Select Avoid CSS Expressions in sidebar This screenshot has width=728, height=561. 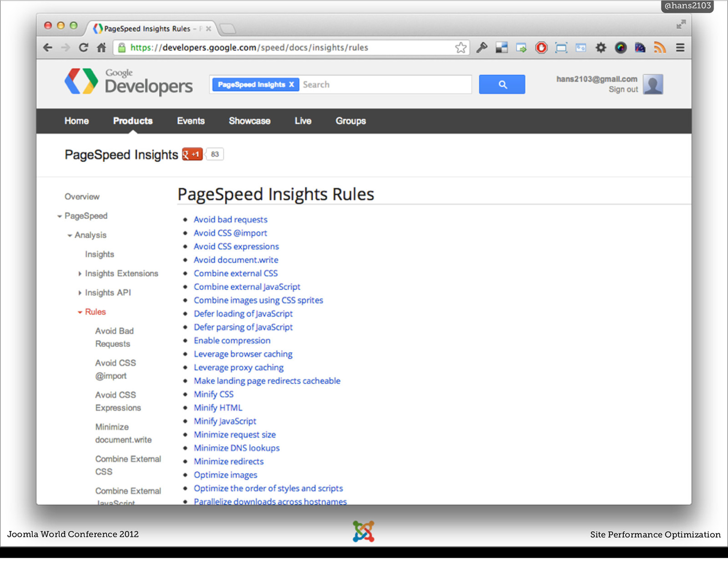(x=118, y=401)
